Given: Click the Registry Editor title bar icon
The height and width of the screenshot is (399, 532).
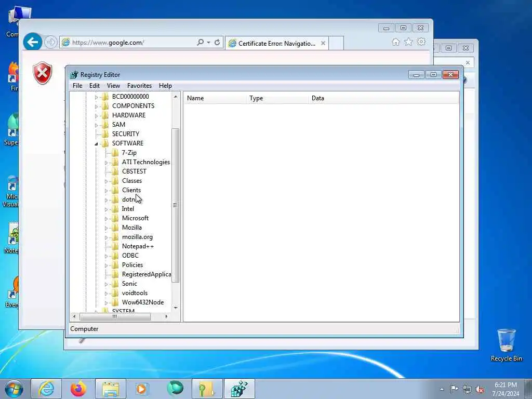Looking at the screenshot, I should pyautogui.click(x=74, y=75).
